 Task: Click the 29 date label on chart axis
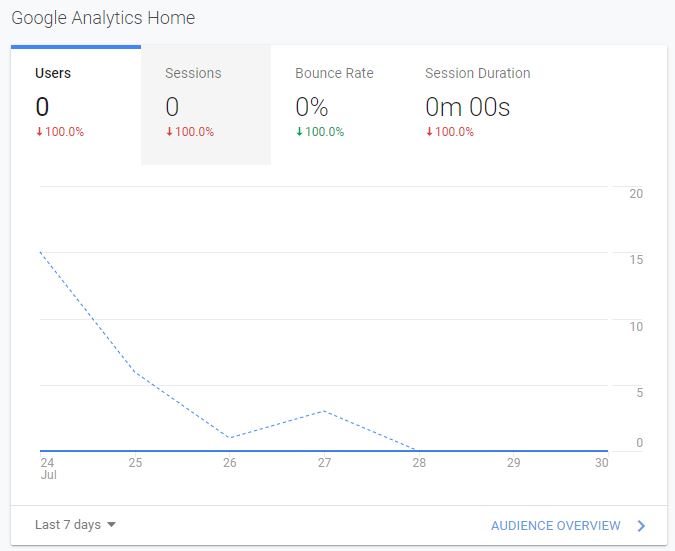pyautogui.click(x=514, y=463)
